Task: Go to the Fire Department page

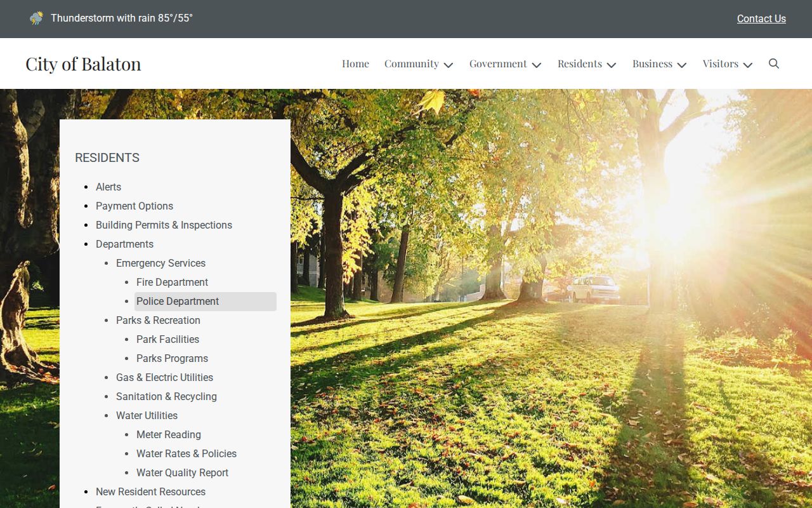Action: 172,282
